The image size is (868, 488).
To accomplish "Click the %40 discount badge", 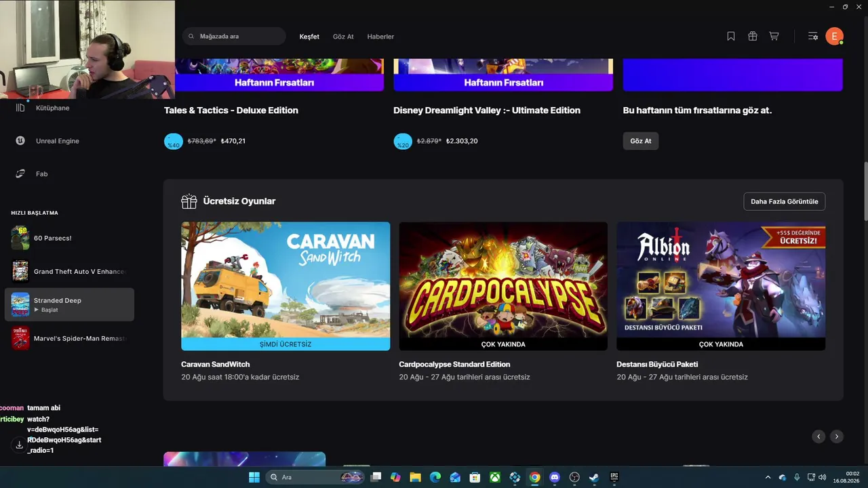I will coord(174,142).
